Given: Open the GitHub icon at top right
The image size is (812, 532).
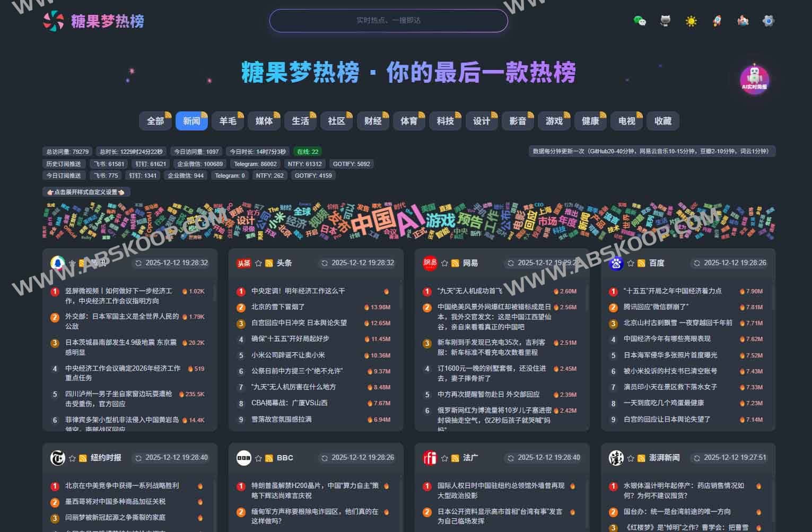Looking at the screenshot, I should tap(665, 21).
